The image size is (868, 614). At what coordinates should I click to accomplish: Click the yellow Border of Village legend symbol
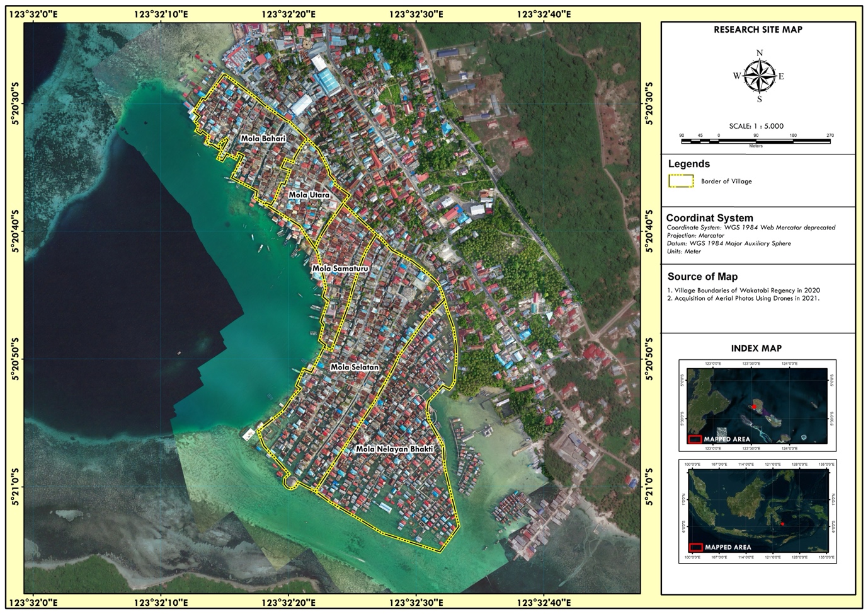pos(680,182)
